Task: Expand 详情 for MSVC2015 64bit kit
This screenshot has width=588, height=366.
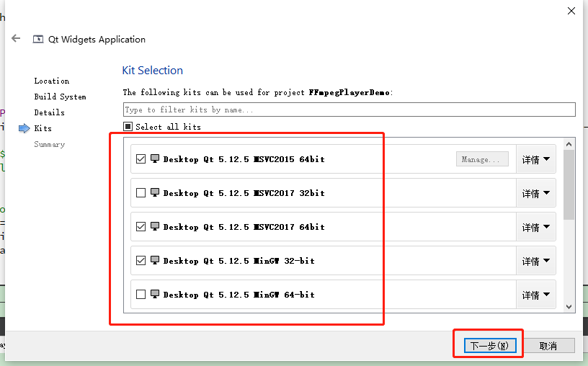Action: pyautogui.click(x=536, y=159)
